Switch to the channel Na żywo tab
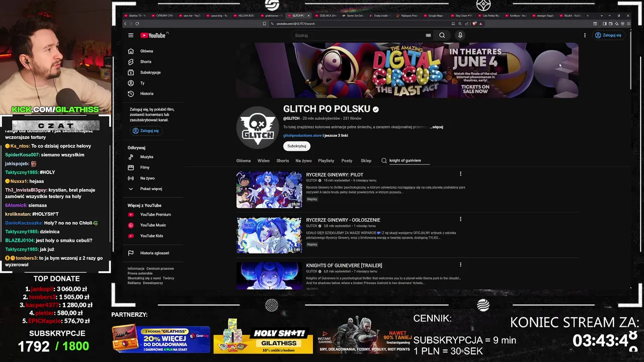Viewport: 644px width, 362px height. pos(303,160)
